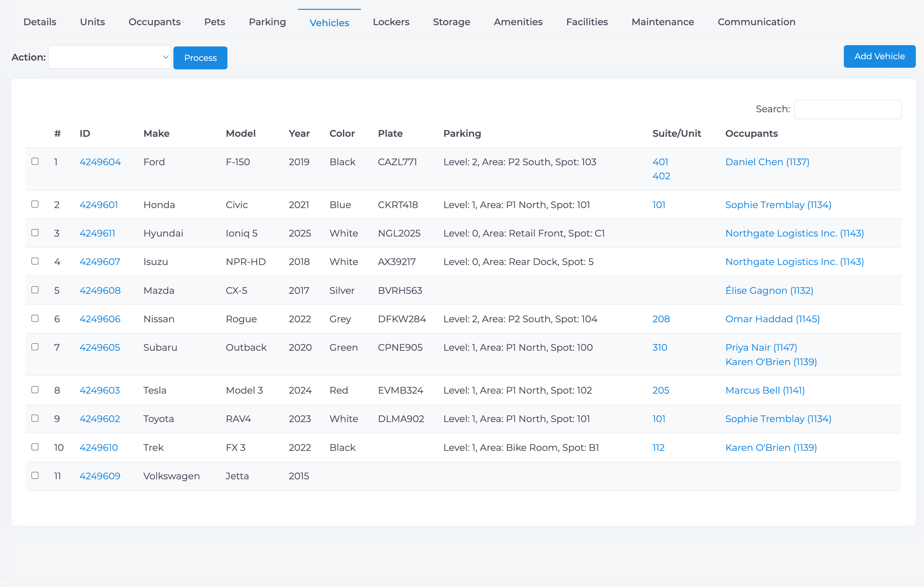Open the Lockers tab
The image size is (924, 587).
pyautogui.click(x=391, y=22)
